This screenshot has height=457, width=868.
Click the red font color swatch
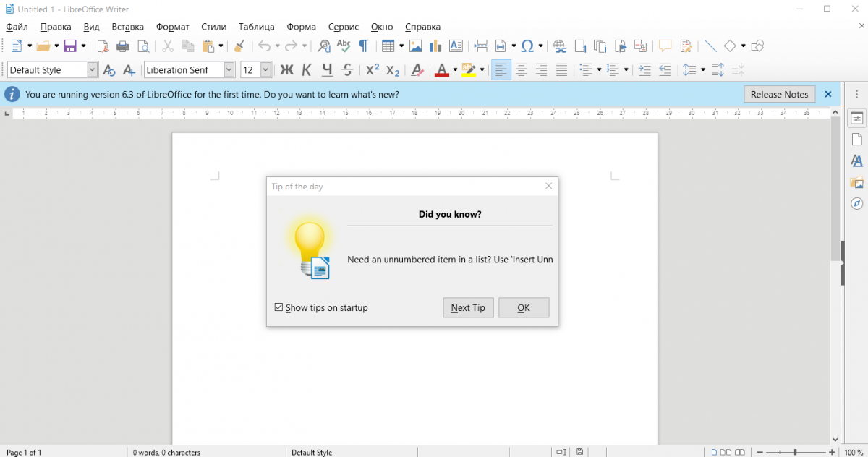441,70
